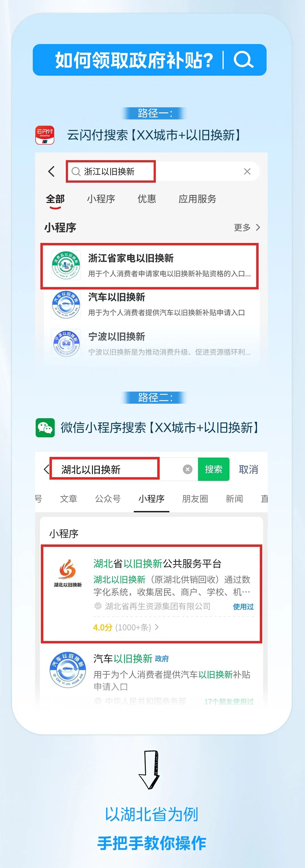Clear search with the X in 浙江 search bar

pos(247,171)
